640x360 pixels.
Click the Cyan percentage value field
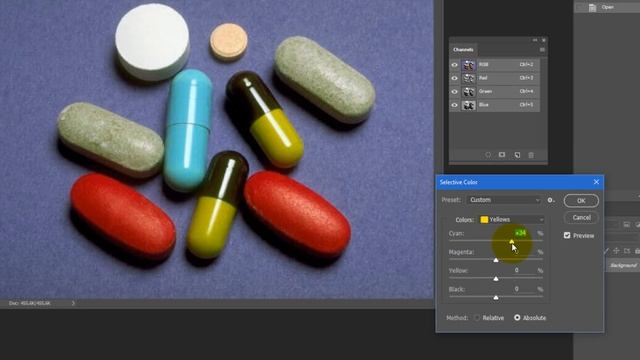tap(520, 233)
